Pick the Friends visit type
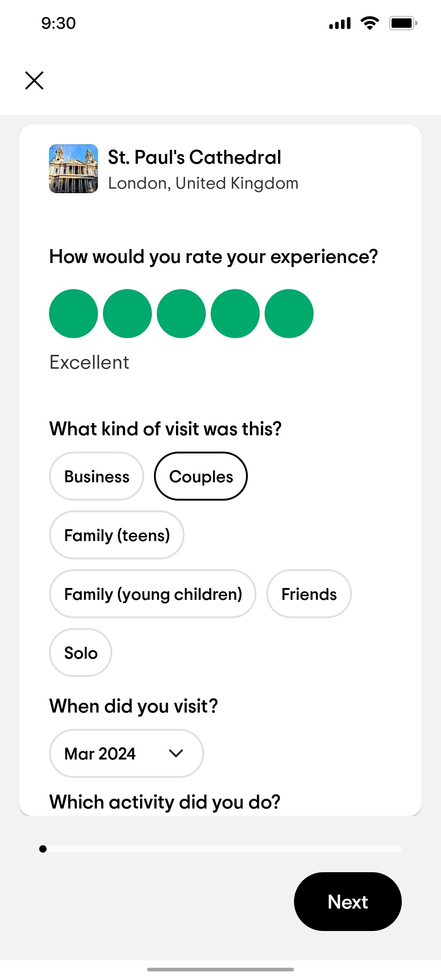Screen dimensions: 441x980 [x=309, y=594]
